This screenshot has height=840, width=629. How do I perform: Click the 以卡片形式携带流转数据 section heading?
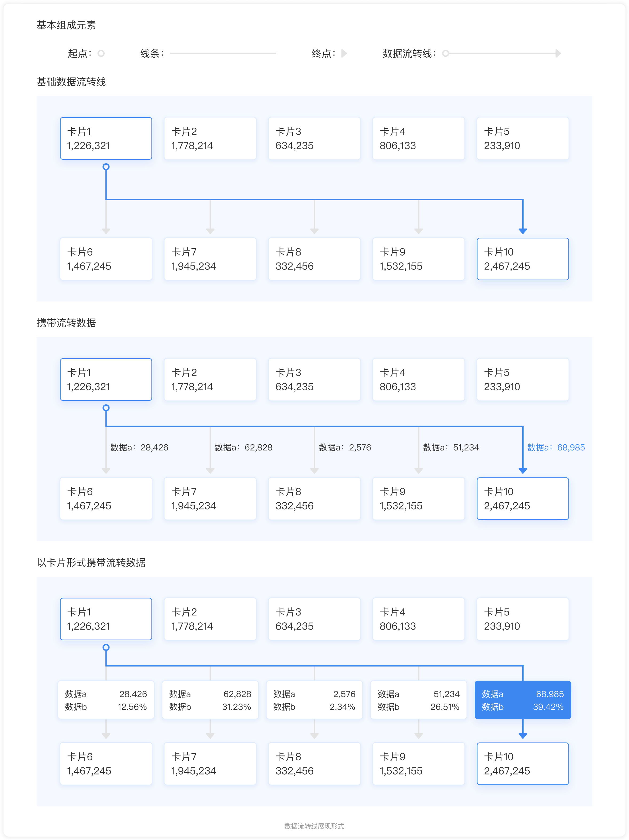coord(91,562)
